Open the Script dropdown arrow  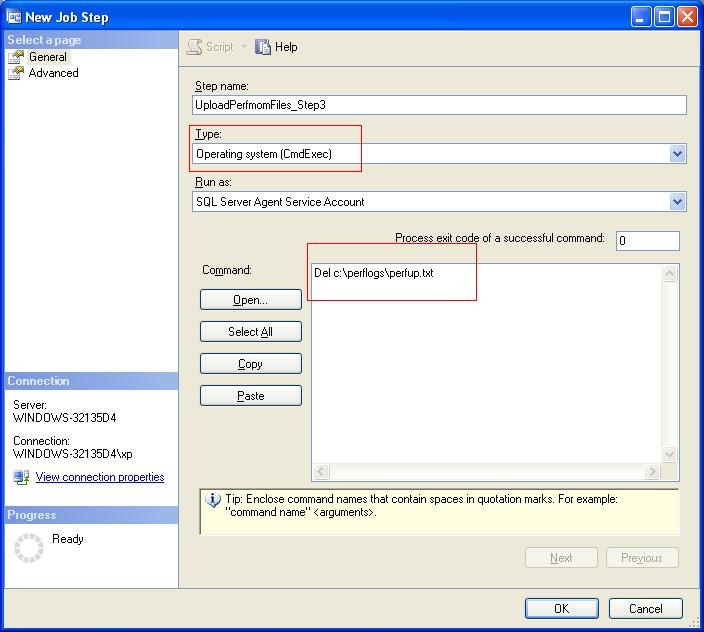[x=244, y=47]
